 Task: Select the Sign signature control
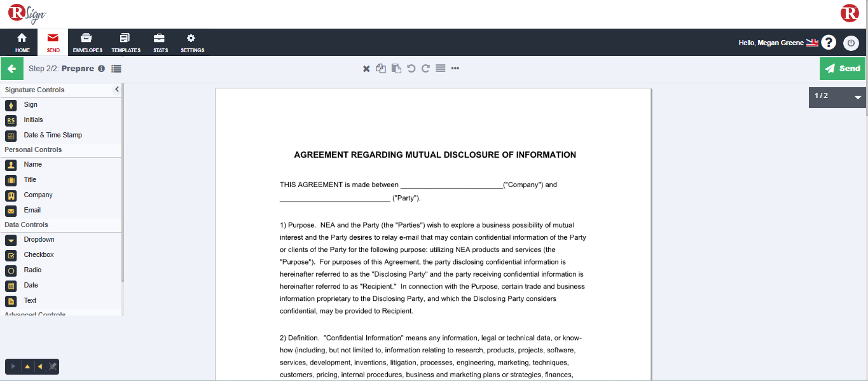[x=31, y=105]
